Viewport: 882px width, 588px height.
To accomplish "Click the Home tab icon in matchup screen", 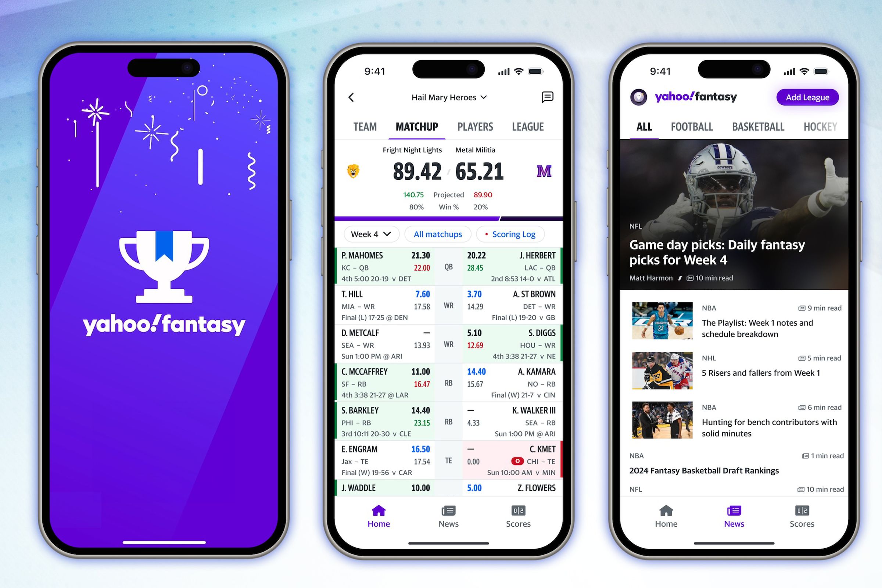I will point(378,510).
